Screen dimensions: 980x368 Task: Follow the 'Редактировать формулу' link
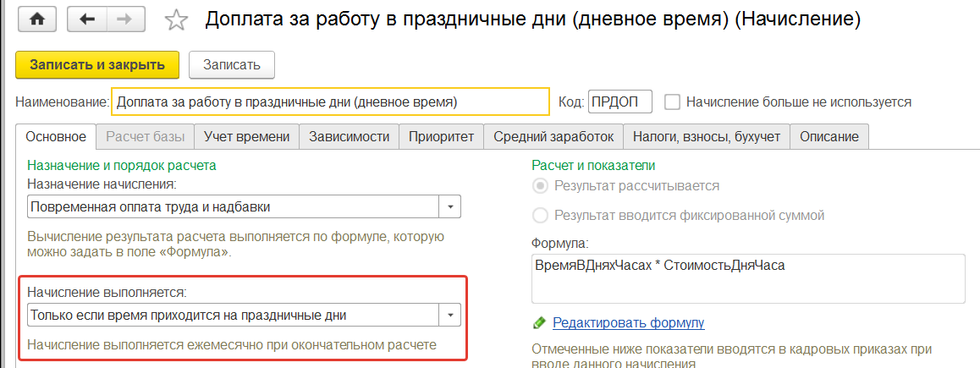(628, 323)
